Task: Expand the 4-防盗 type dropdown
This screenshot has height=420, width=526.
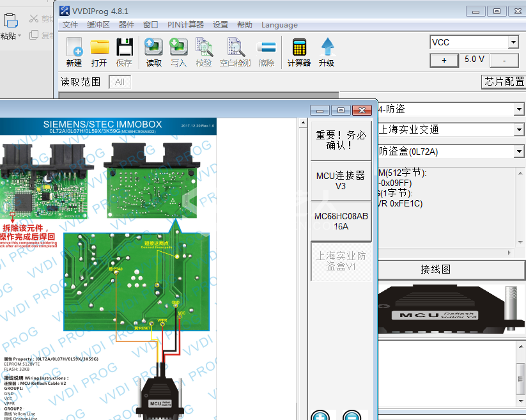Action: [x=519, y=109]
